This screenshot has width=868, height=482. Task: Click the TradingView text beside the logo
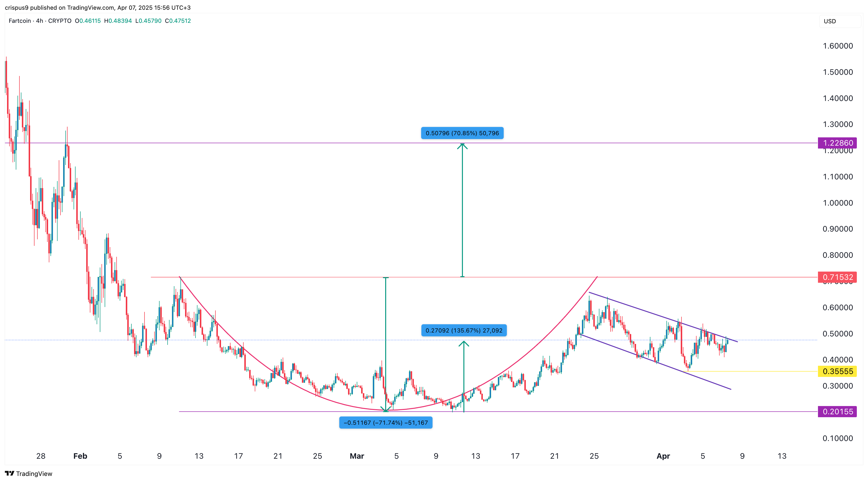[34, 474]
